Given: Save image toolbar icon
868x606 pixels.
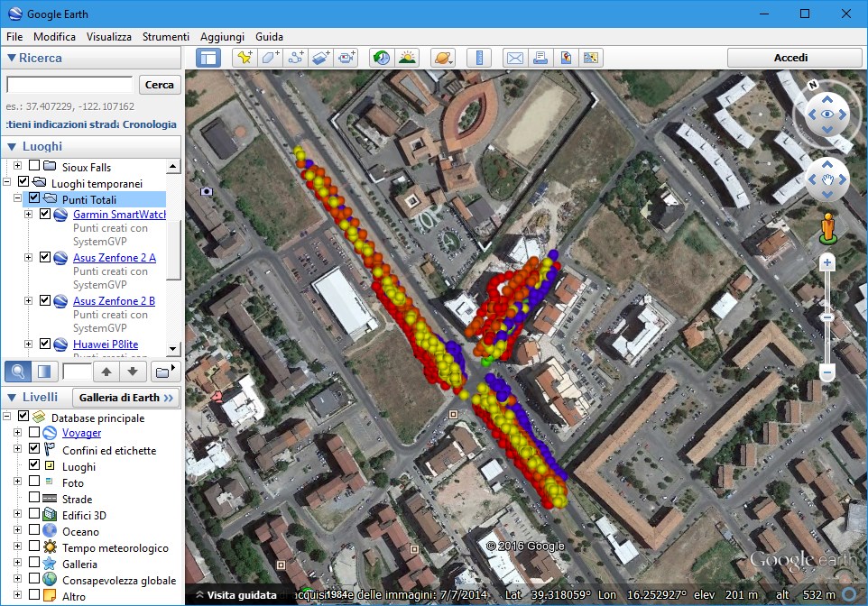Looking at the screenshot, I should (x=566, y=58).
